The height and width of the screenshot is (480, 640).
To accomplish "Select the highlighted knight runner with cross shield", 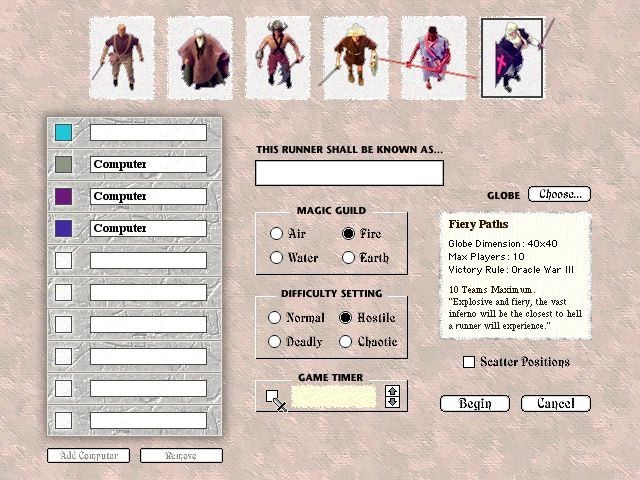I will coord(512,57).
